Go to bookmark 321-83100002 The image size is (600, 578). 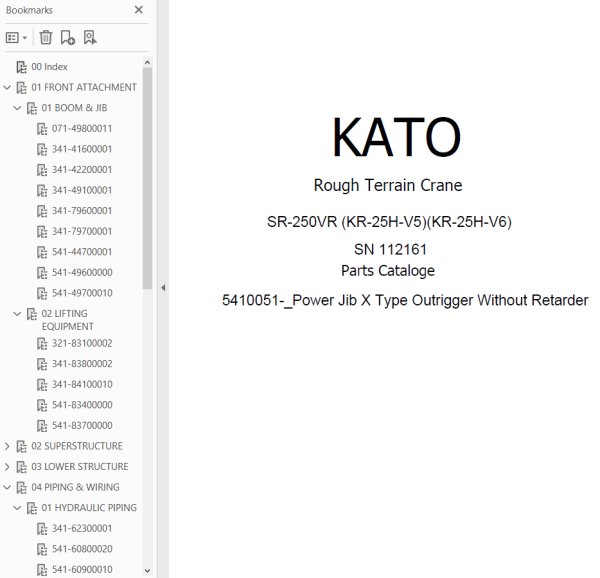pos(82,344)
